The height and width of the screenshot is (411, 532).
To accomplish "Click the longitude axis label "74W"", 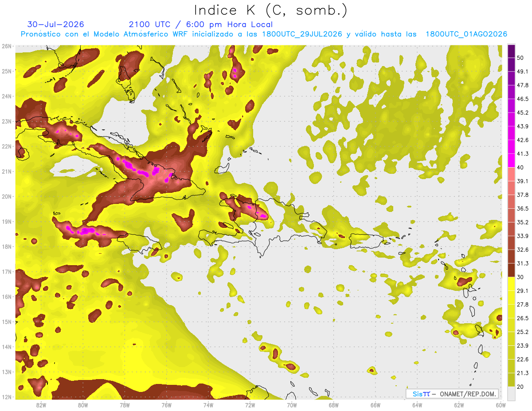I will tap(208, 405).
